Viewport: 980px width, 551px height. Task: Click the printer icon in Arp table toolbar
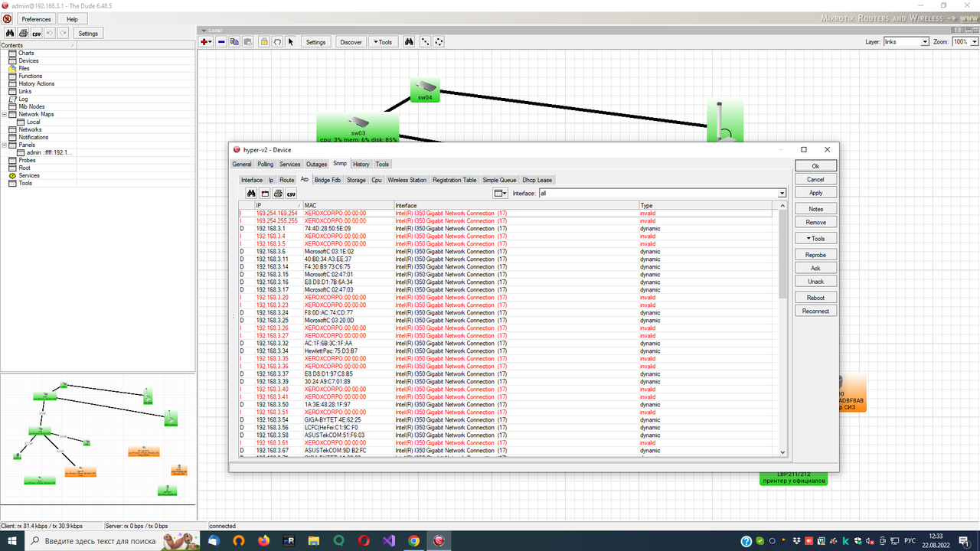(278, 194)
